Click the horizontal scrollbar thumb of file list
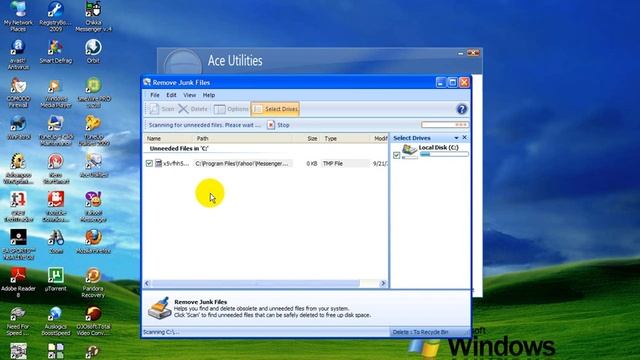 256,283
